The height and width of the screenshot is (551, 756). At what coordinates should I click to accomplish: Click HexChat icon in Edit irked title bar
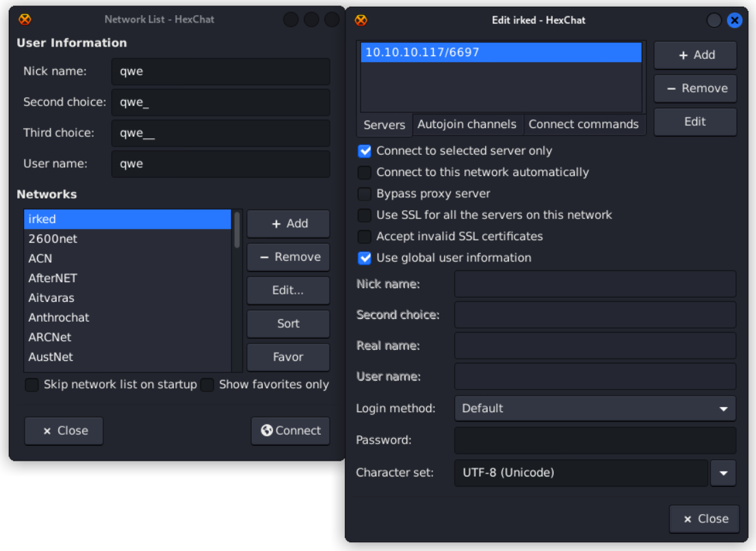click(x=361, y=21)
